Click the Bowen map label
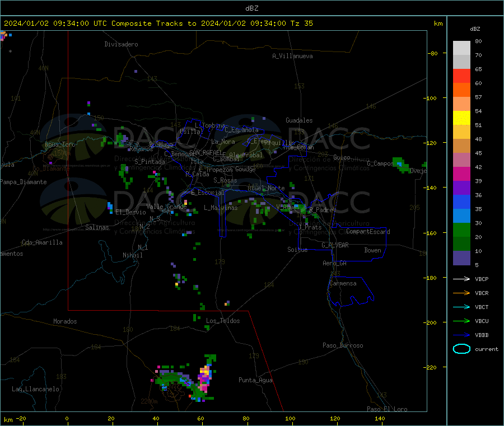504x426 pixels. [372, 250]
